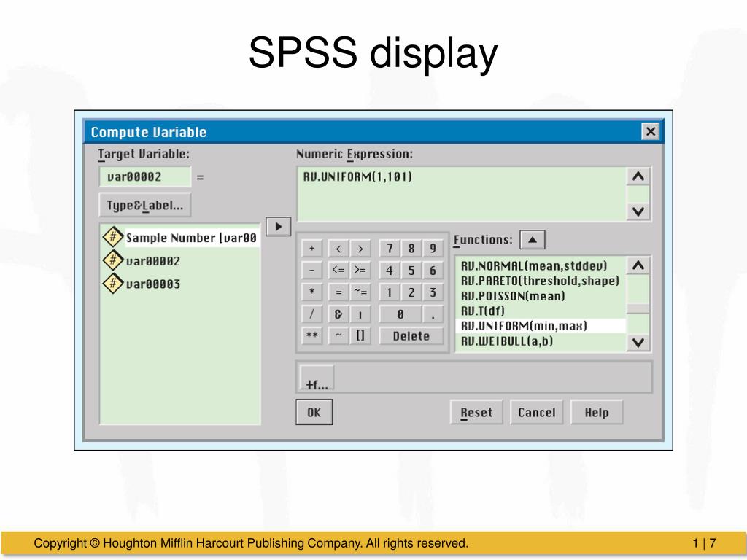The height and width of the screenshot is (560, 747).
Task: Click the decimal point keypad button
Action: [433, 314]
